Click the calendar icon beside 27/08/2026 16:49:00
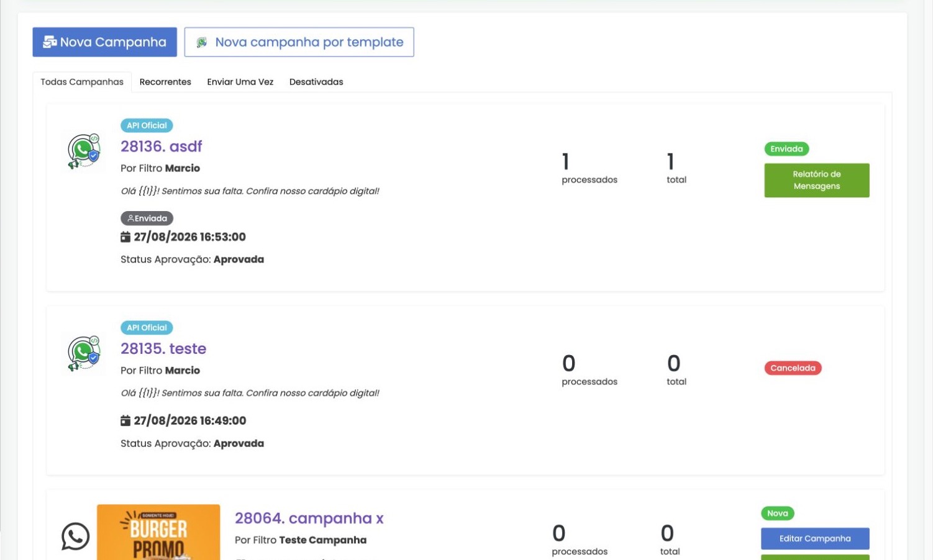Viewport: 933px width, 560px height. [125, 421]
